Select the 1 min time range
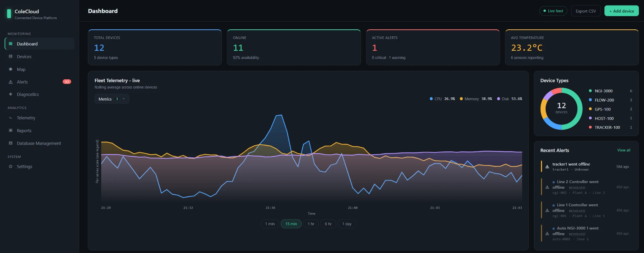The image size is (644, 253). [x=270, y=224]
